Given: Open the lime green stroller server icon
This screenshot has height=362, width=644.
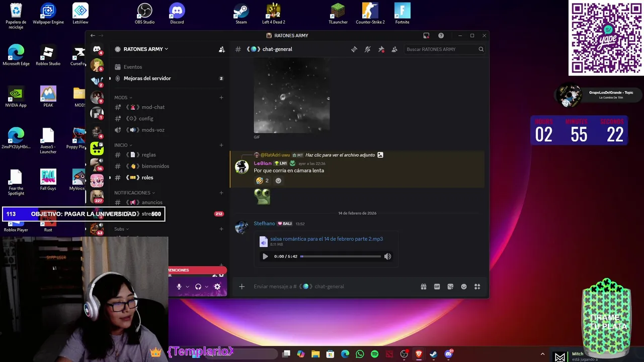Looking at the screenshot, I should pos(97,148).
